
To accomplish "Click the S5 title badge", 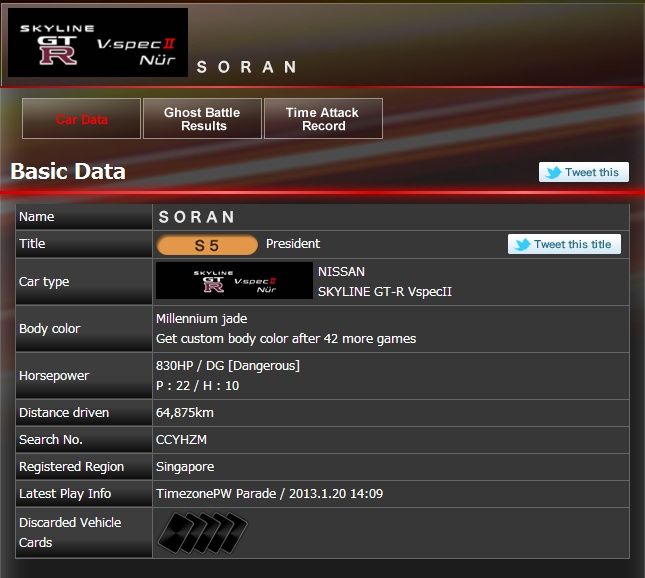I will [207, 245].
